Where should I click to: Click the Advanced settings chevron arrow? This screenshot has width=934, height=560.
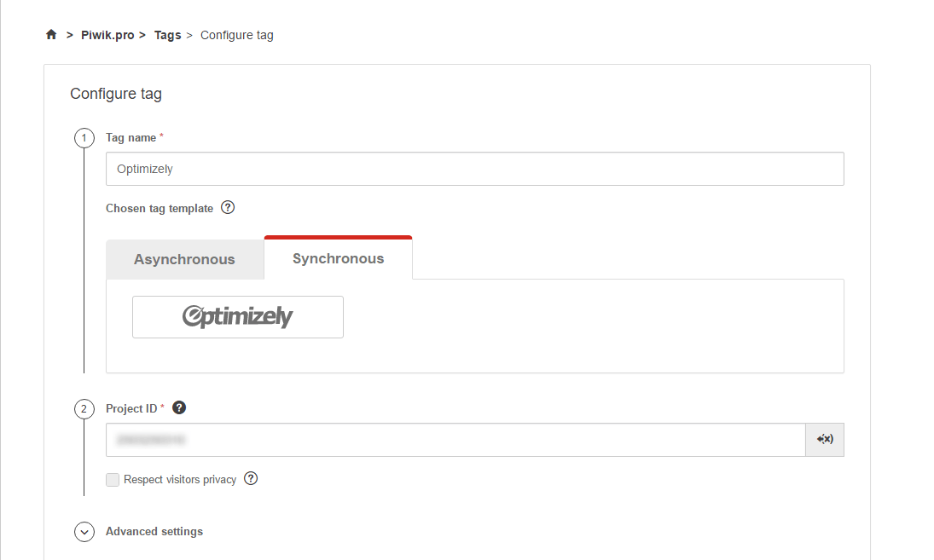(x=84, y=531)
